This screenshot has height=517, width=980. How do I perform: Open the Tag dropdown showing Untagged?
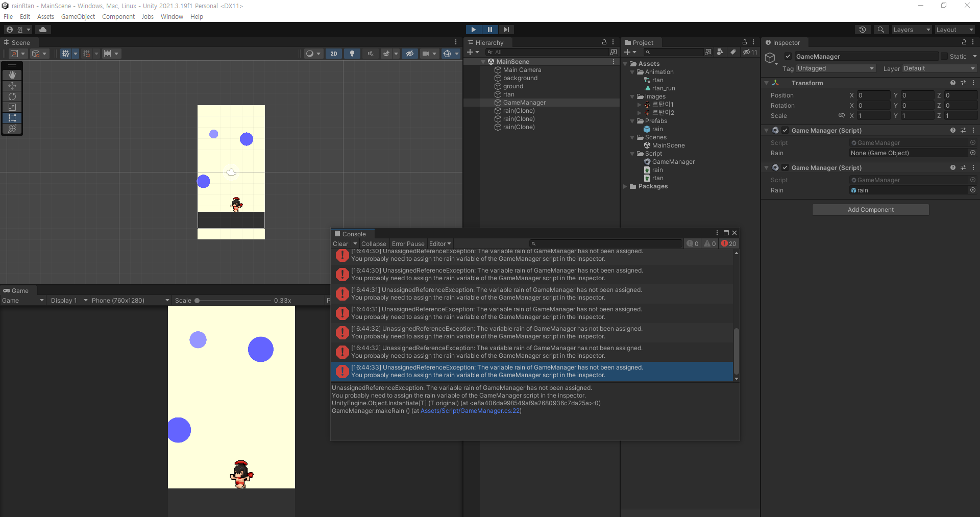(x=836, y=68)
